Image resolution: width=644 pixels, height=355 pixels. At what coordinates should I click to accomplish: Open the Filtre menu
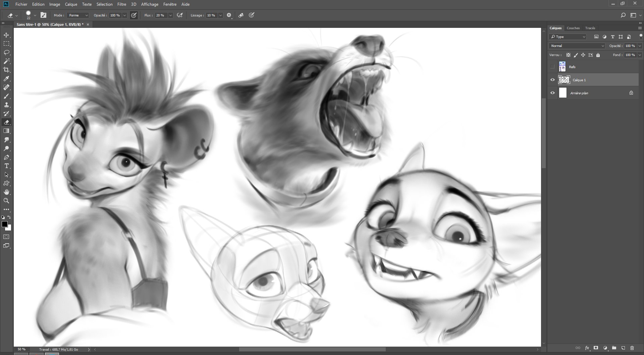[122, 4]
